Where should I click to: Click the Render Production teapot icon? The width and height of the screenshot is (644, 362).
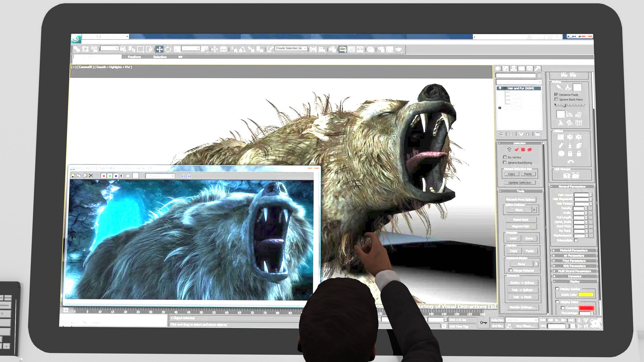coord(398,50)
